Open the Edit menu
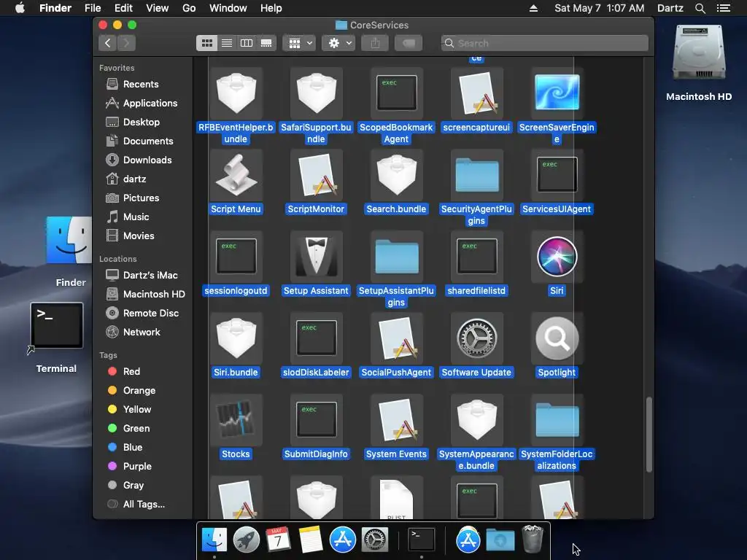The height and width of the screenshot is (560, 747). [123, 8]
